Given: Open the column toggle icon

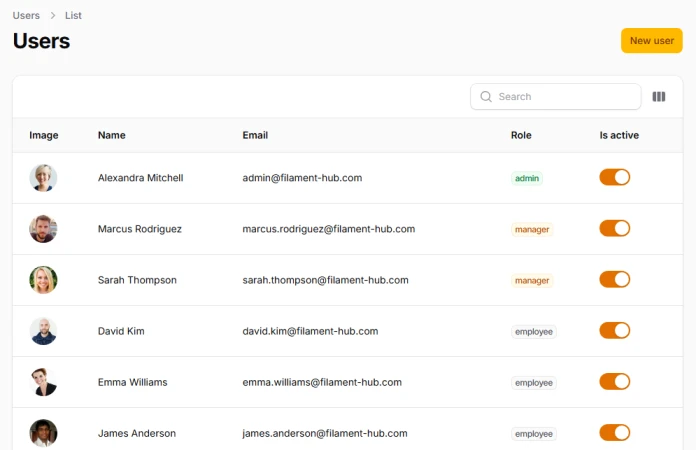Looking at the screenshot, I should tap(659, 97).
